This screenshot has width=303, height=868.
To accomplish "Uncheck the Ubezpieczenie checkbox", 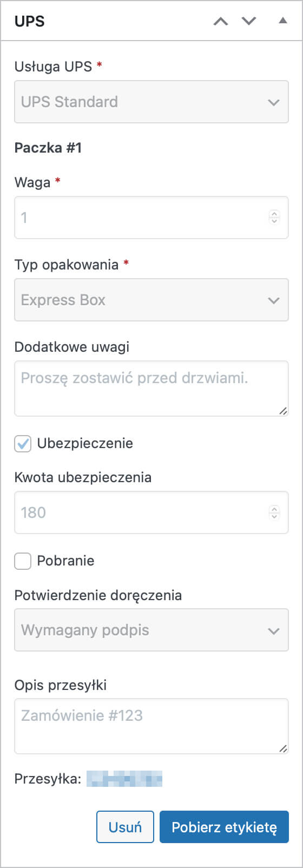I will (x=23, y=444).
